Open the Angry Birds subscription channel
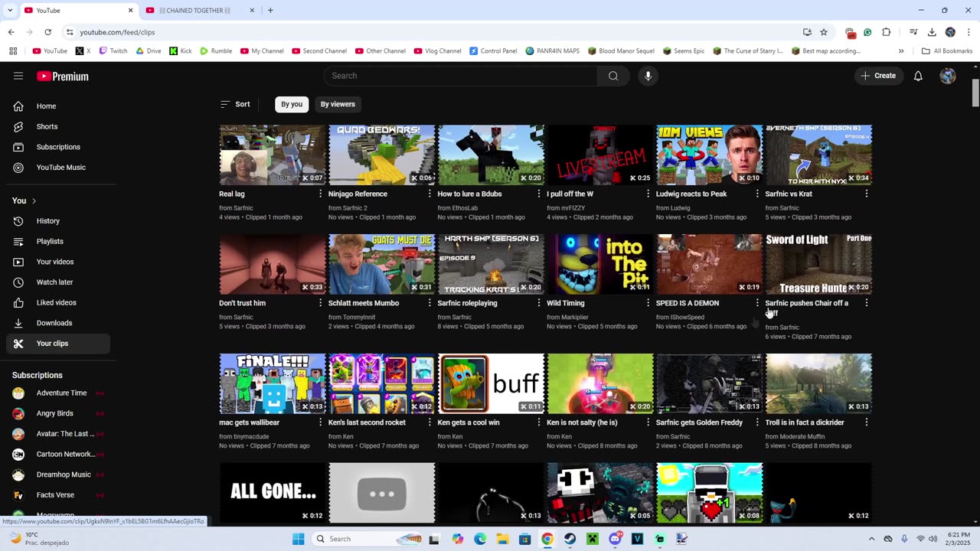 click(x=58, y=413)
